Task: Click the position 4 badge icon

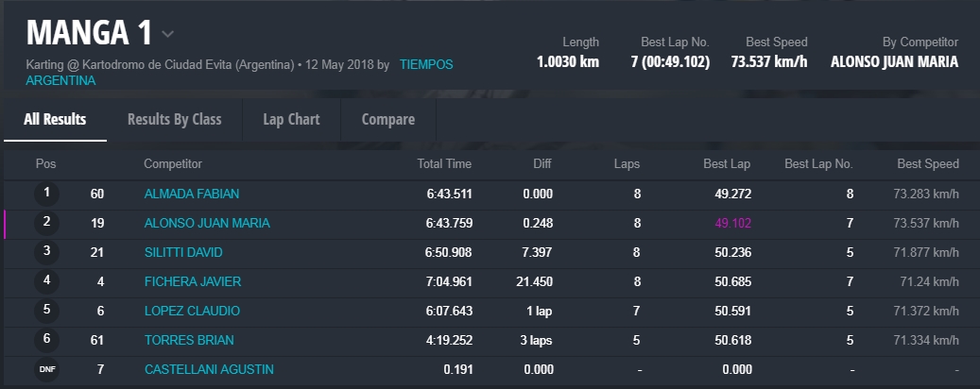Action: tap(46, 281)
